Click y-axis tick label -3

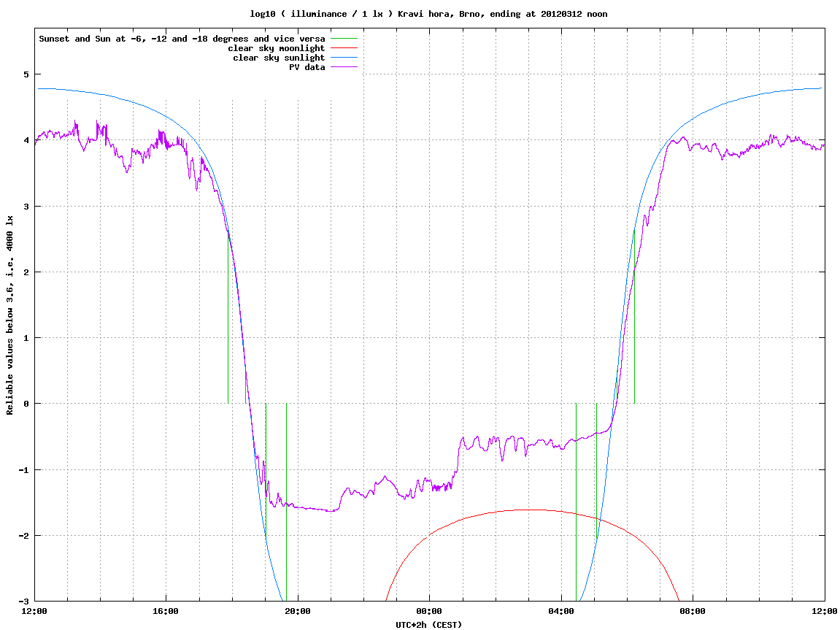coord(23,602)
